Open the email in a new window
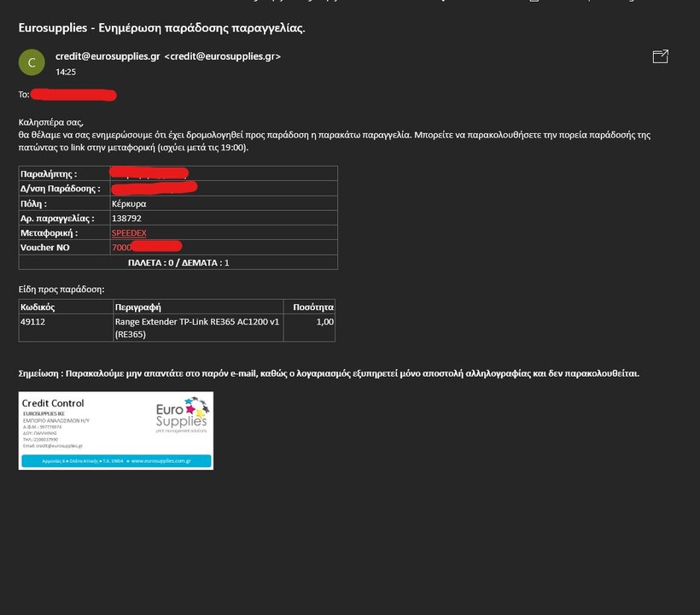The height and width of the screenshot is (615, 700). click(x=660, y=56)
